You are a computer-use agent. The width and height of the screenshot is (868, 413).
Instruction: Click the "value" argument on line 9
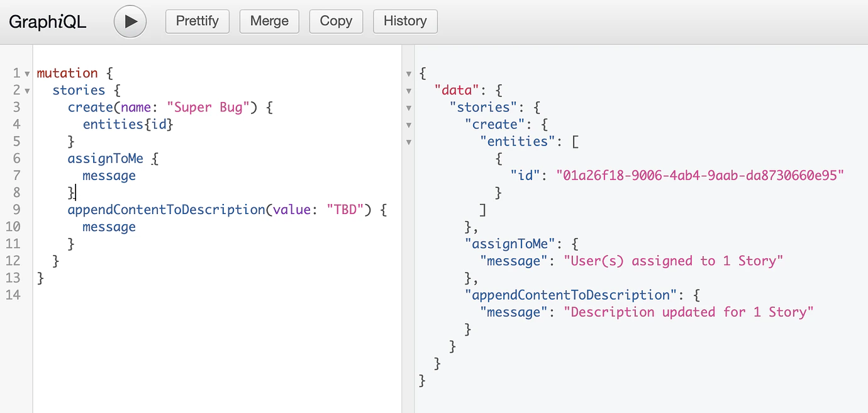[x=292, y=210]
